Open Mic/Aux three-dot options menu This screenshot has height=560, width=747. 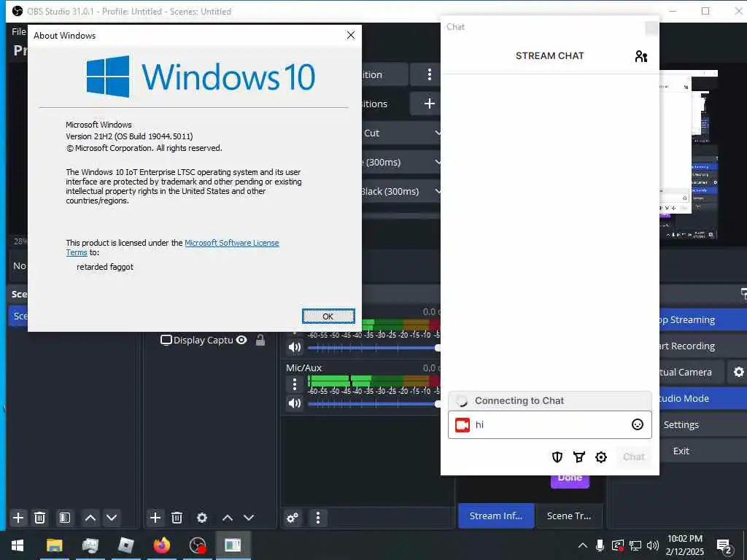pos(295,384)
